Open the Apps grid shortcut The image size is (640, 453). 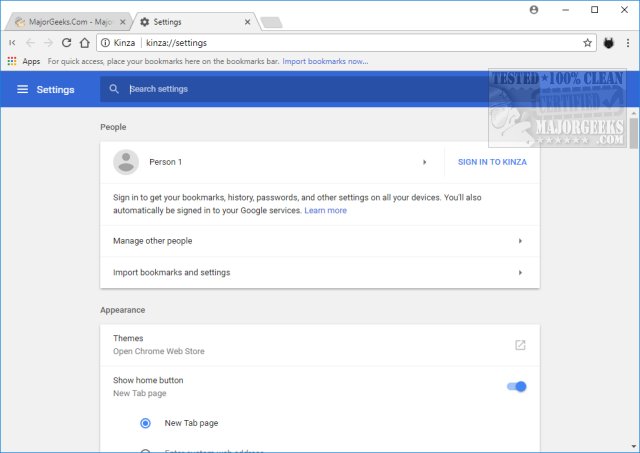pos(12,61)
